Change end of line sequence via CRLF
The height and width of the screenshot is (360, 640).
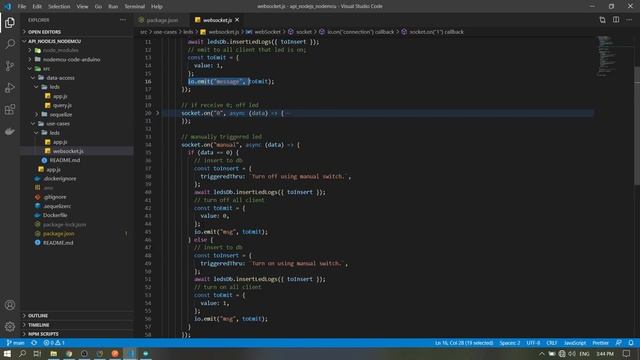pos(552,343)
